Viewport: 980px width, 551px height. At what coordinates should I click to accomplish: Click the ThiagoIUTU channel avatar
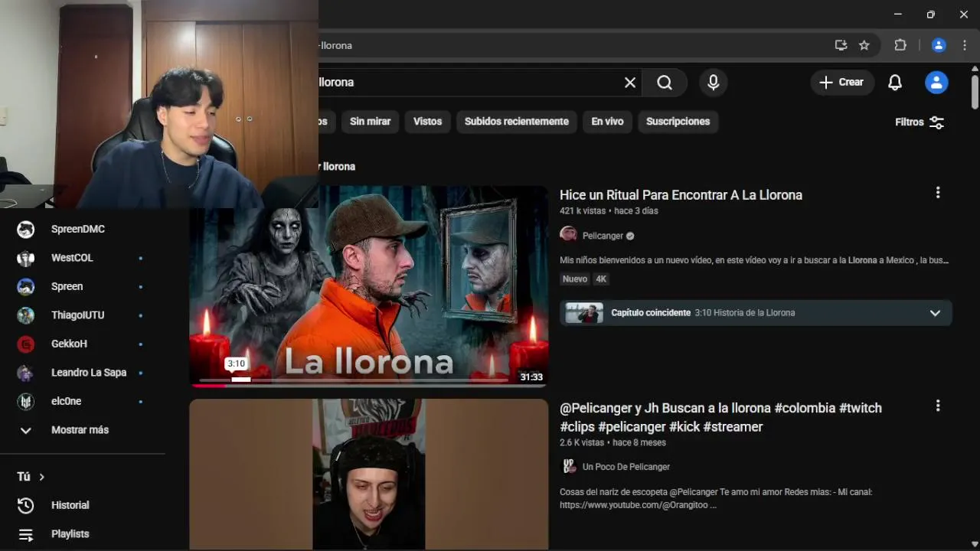(26, 315)
